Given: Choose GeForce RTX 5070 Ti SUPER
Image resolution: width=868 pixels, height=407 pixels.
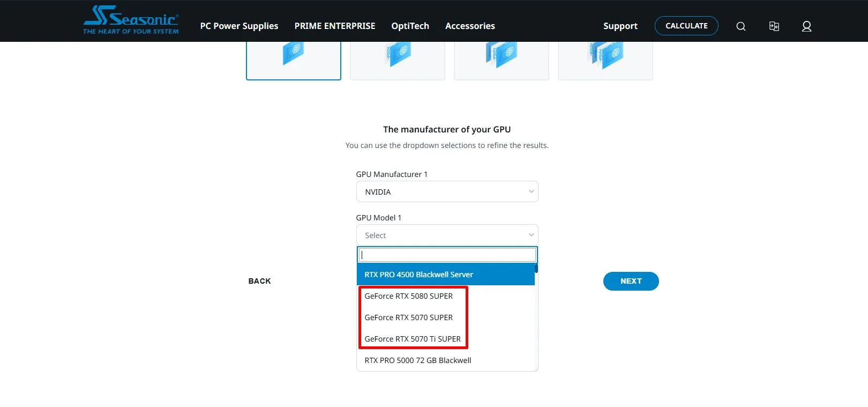Looking at the screenshot, I should pos(446,339).
